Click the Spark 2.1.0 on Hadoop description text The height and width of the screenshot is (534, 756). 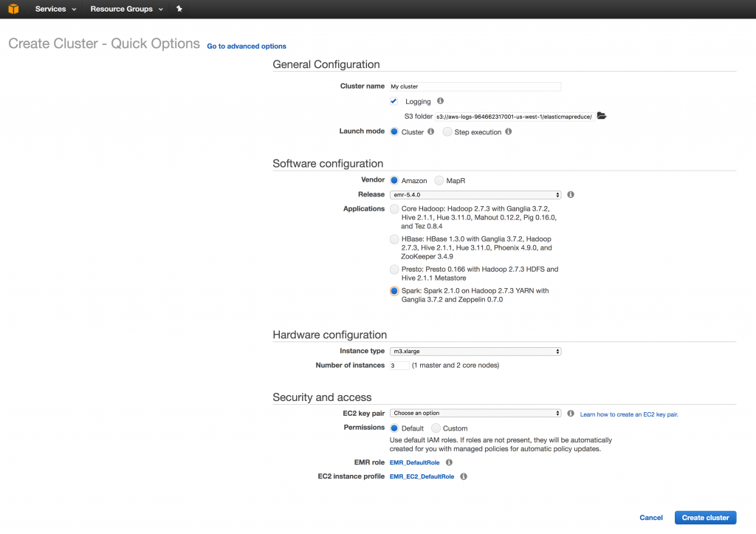point(475,295)
